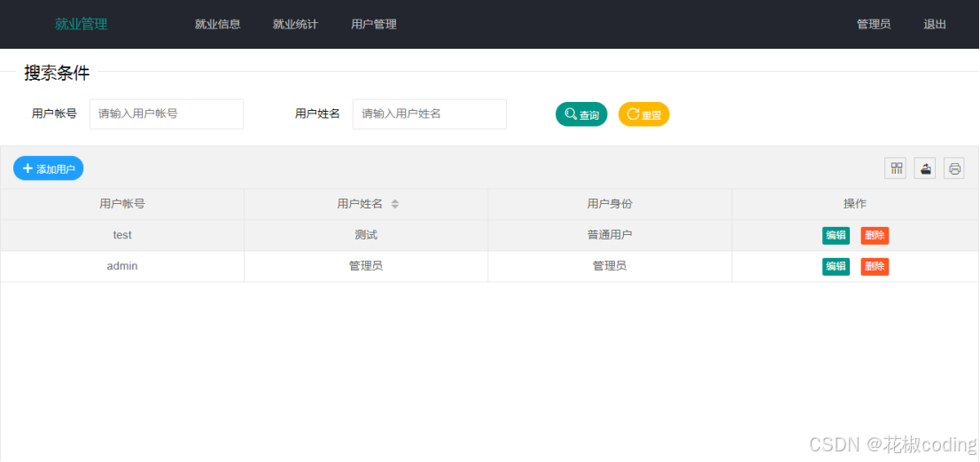
Task: Delete the test user row
Action: [x=875, y=236]
